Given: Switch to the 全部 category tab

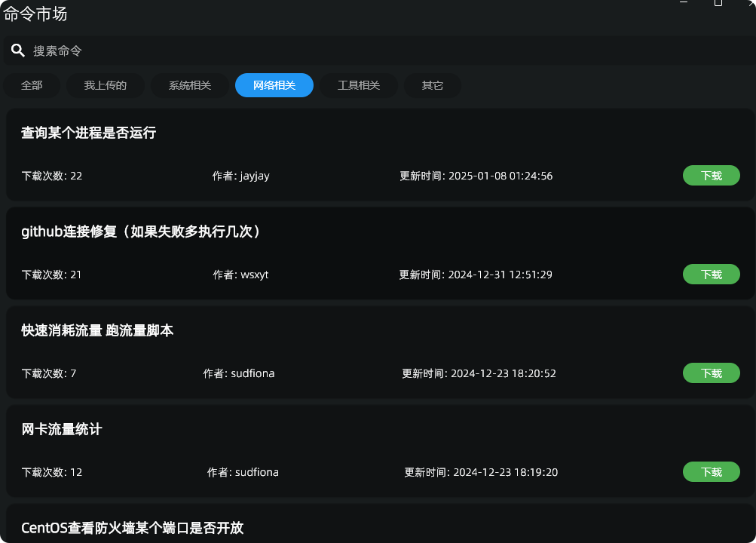Looking at the screenshot, I should click(32, 85).
